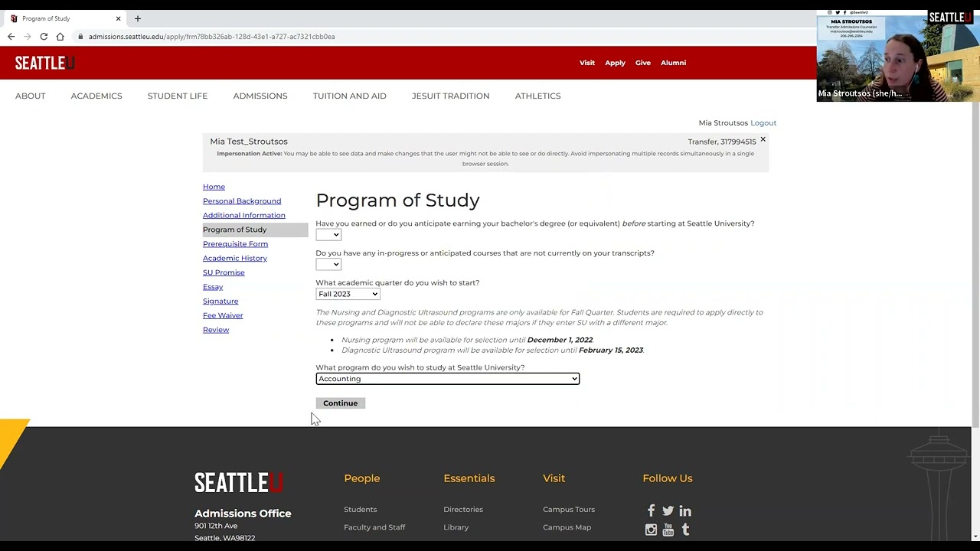This screenshot has width=980, height=551.
Task: Click the browser back arrow
Action: [11, 36]
